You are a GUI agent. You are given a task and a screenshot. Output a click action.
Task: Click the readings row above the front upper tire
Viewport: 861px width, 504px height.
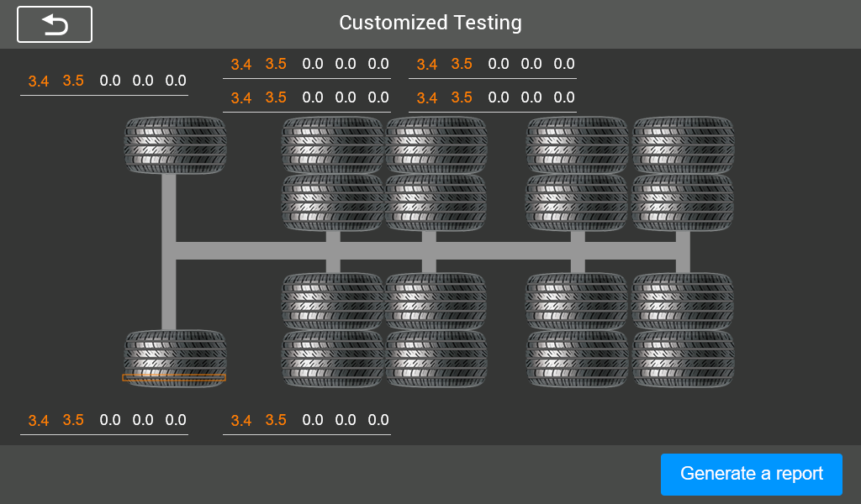(x=104, y=81)
